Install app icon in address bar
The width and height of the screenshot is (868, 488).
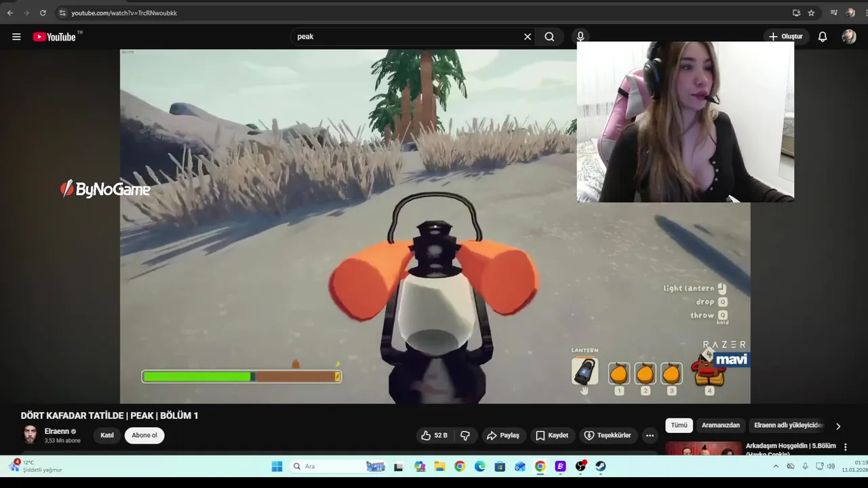(x=796, y=13)
